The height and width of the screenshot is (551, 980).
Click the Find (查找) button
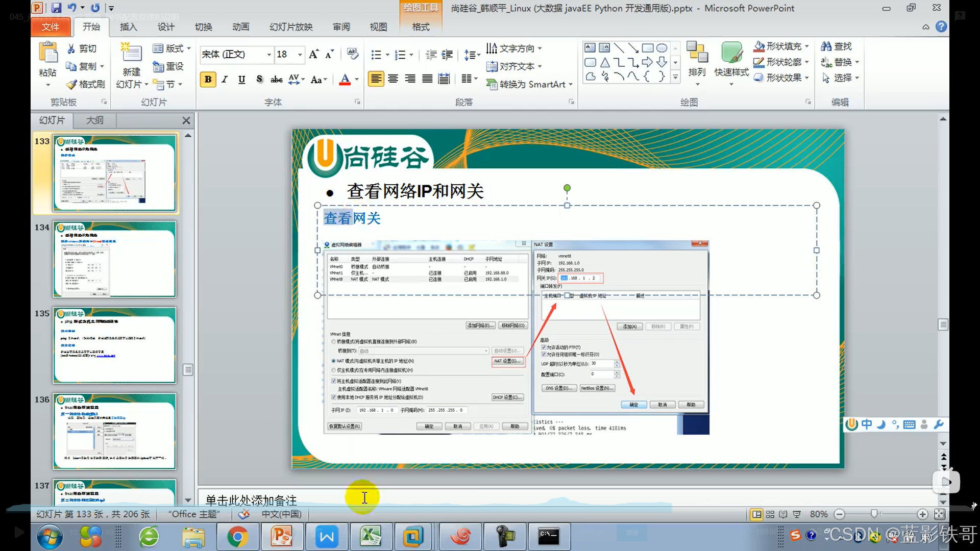click(x=836, y=46)
